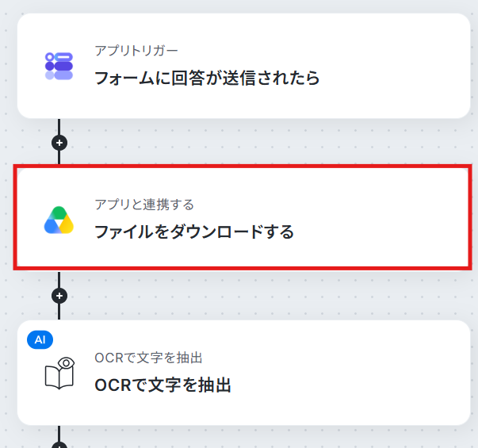Click the OCR book-with-eye icon
This screenshot has width=478, height=448.
click(x=59, y=373)
